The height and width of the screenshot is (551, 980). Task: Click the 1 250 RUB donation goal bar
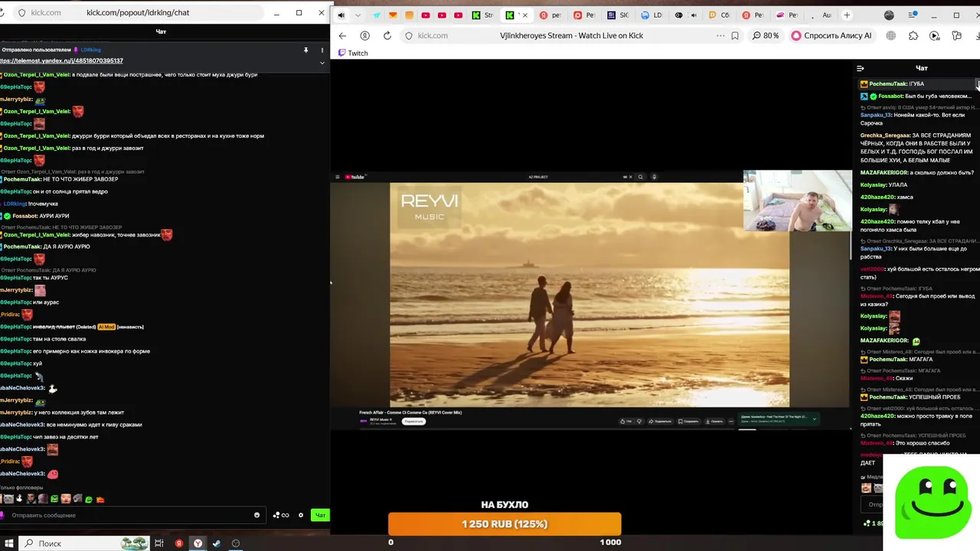tap(505, 524)
